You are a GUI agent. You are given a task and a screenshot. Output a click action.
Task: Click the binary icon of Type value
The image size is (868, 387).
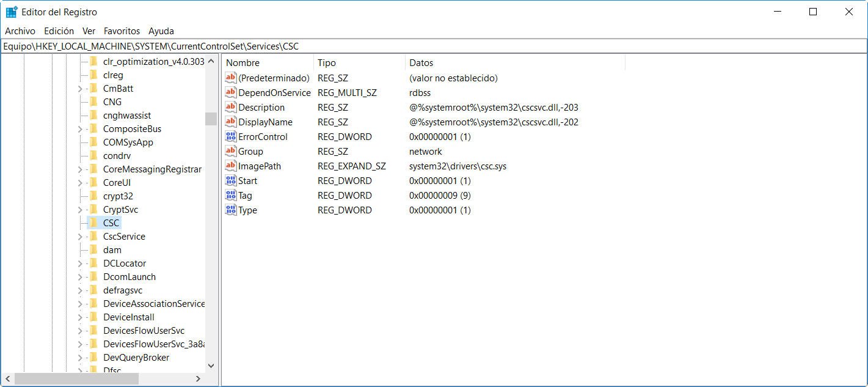coord(231,210)
